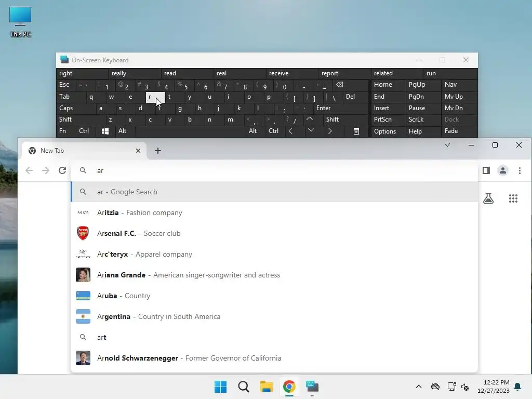
Task: Open the Windows Start menu
Action: pyautogui.click(x=220, y=387)
